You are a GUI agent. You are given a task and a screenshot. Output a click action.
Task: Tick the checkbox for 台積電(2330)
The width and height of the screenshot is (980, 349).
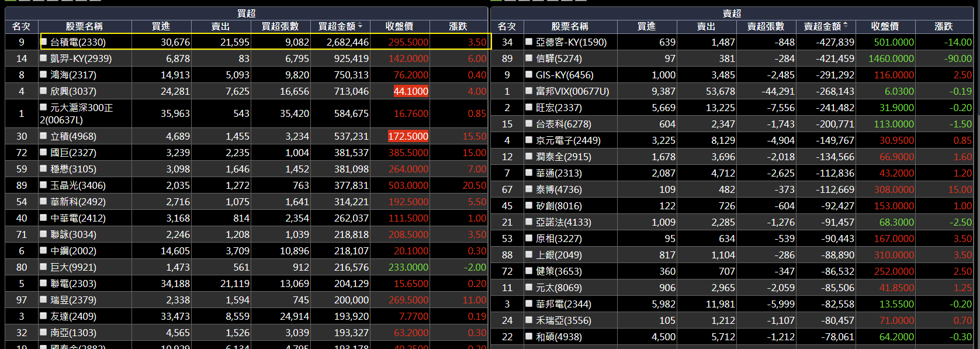(x=43, y=42)
